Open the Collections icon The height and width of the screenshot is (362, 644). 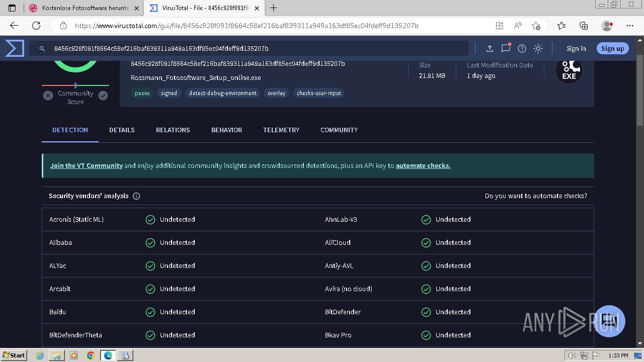[584, 26]
